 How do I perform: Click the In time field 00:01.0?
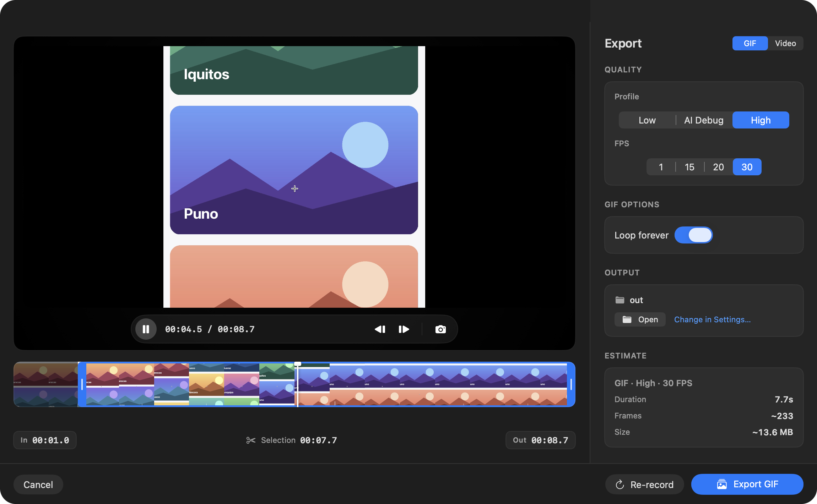45,440
